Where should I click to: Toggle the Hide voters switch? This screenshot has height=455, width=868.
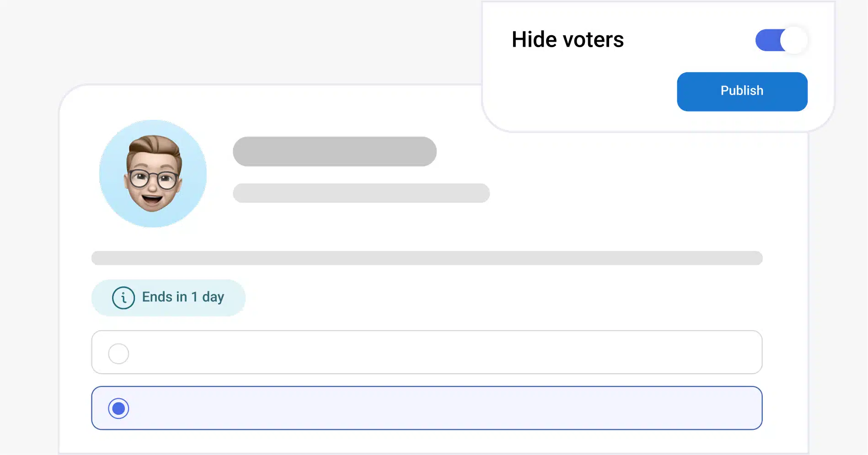click(781, 40)
